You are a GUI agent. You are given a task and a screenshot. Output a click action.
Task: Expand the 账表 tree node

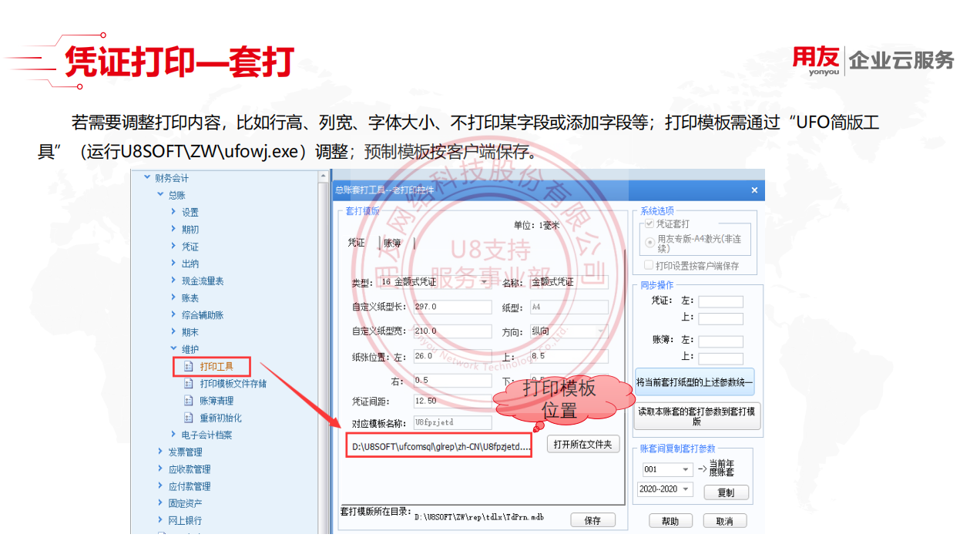[x=173, y=297]
